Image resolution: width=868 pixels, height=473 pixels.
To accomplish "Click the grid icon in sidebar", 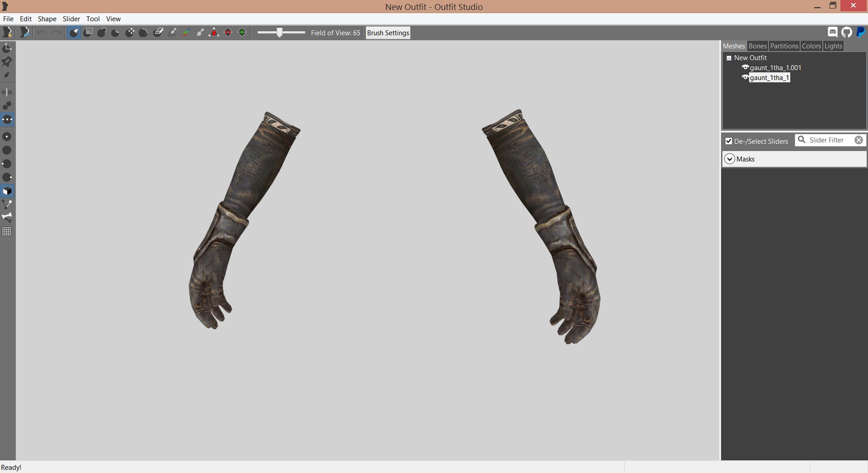I will pos(7,232).
